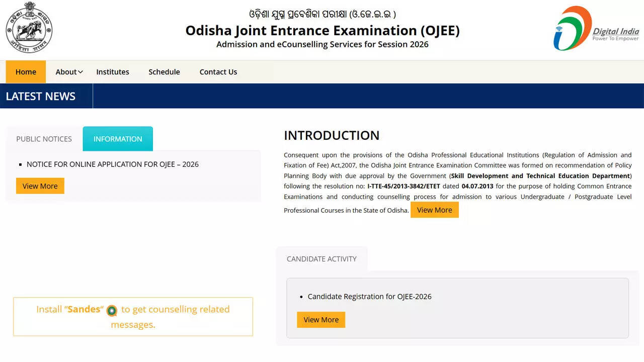This screenshot has width=644, height=362.
Task: Open the Candidate Registration for OJEE-2026 link
Action: pyautogui.click(x=369, y=296)
